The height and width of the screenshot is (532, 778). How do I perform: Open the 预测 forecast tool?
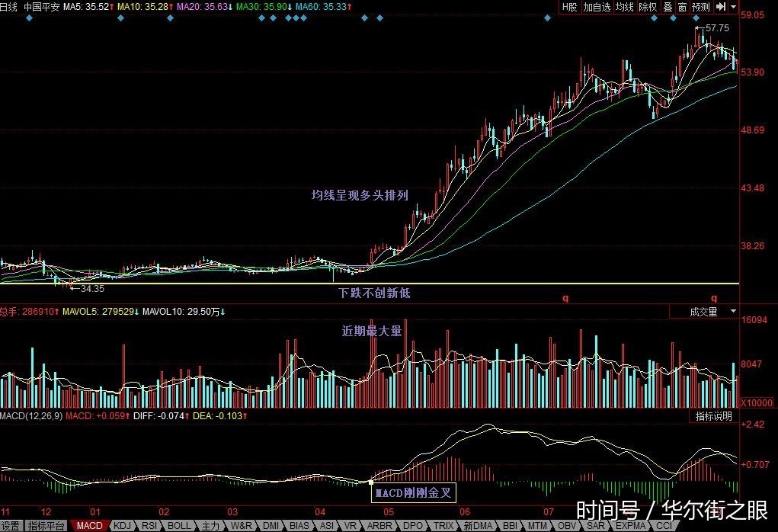point(701,7)
